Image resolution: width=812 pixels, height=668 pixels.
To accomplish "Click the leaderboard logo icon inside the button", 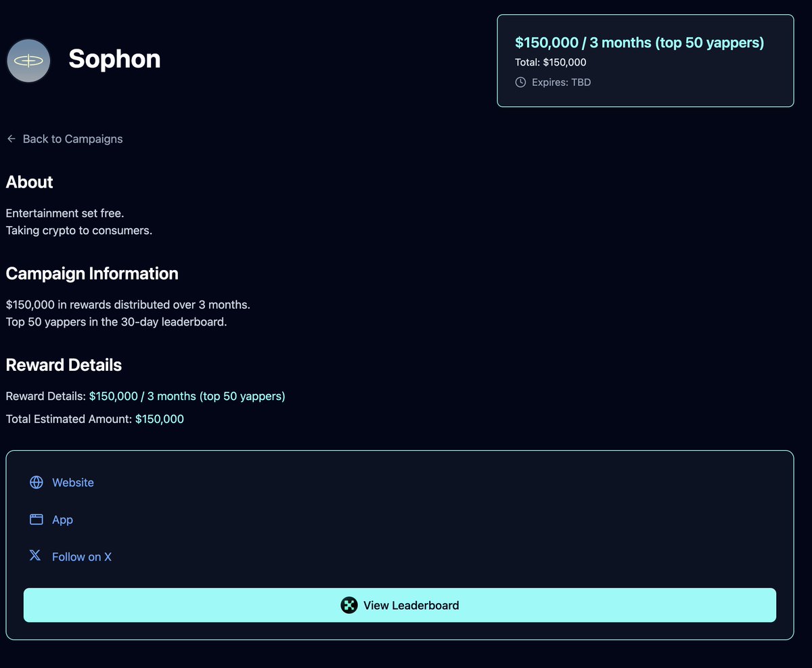I will point(349,605).
